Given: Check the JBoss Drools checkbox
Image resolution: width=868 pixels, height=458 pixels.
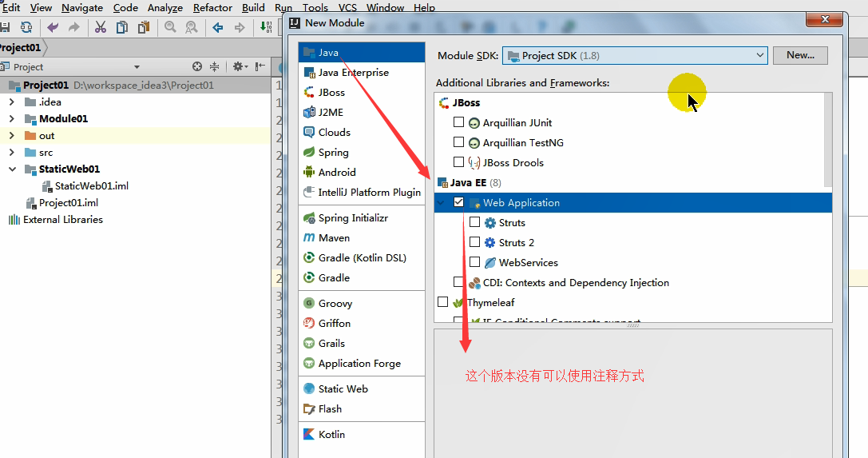Looking at the screenshot, I should click(458, 161).
